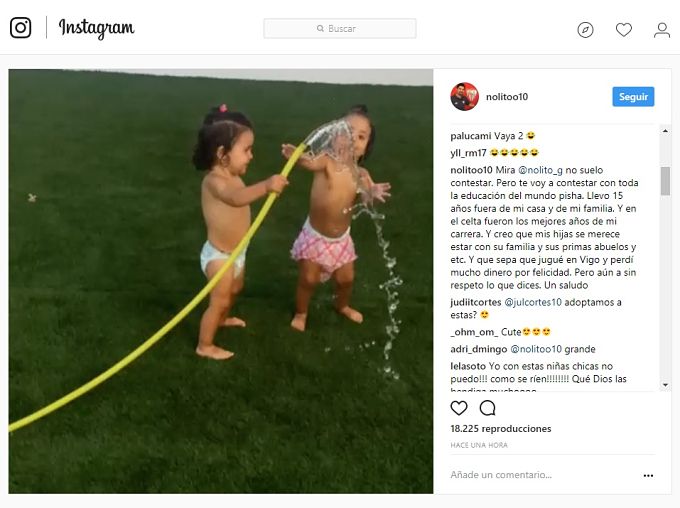The width and height of the screenshot is (680, 508).
Task: Open palucami commenter profile
Action: pos(471,136)
